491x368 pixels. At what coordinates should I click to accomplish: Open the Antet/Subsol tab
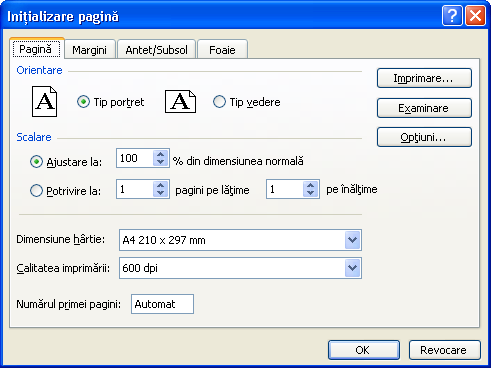(x=156, y=50)
